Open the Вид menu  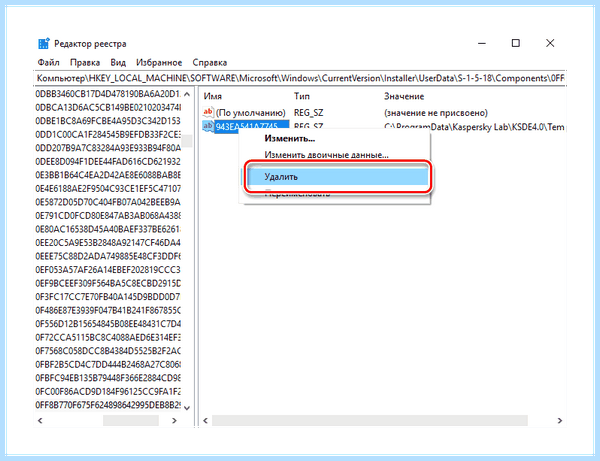(118, 62)
